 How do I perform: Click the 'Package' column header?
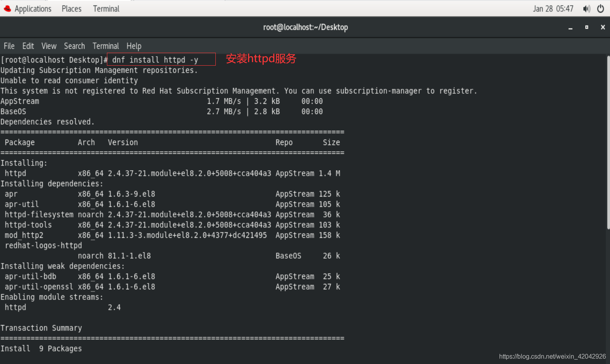[20, 142]
